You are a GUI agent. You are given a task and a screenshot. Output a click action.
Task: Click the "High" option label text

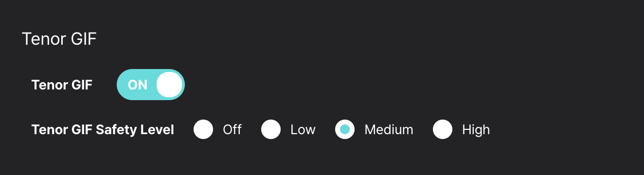[476, 130]
